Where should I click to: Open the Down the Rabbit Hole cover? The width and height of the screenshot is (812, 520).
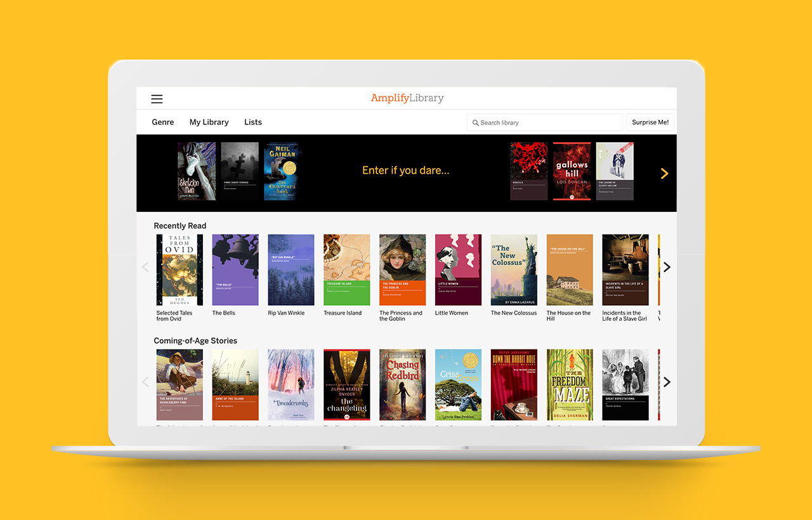point(514,385)
